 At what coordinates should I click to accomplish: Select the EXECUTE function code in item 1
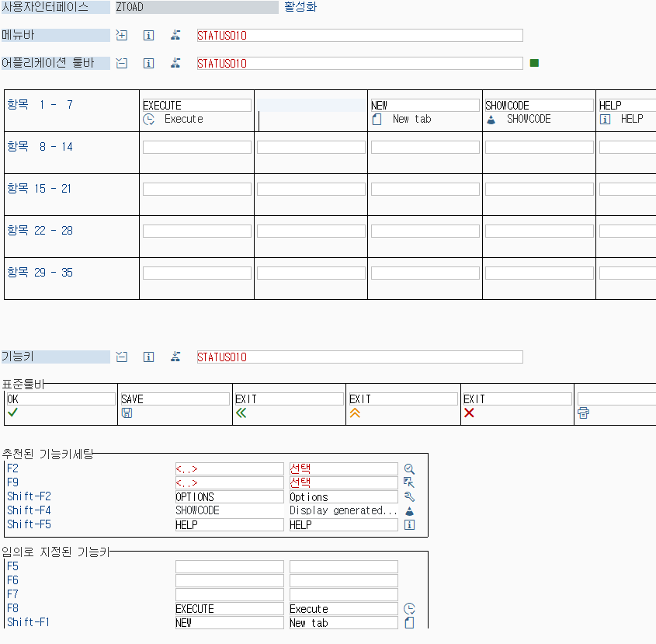[x=197, y=105]
